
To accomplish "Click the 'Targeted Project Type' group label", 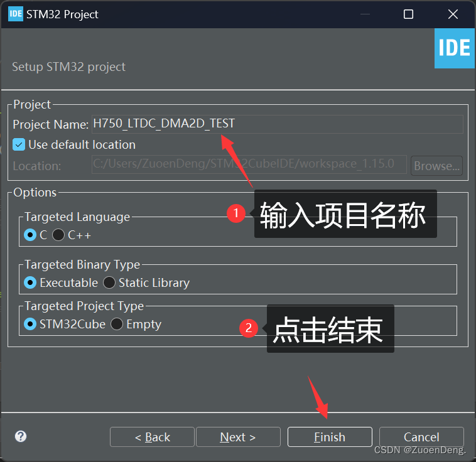I will (x=84, y=306).
